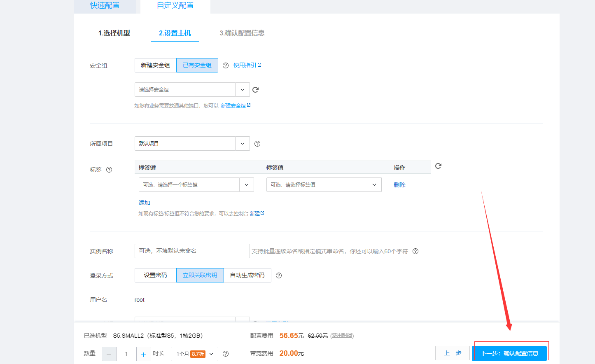The image size is (595, 364).
Task: Choose 自动生成密码 login method
Action: coord(247,275)
